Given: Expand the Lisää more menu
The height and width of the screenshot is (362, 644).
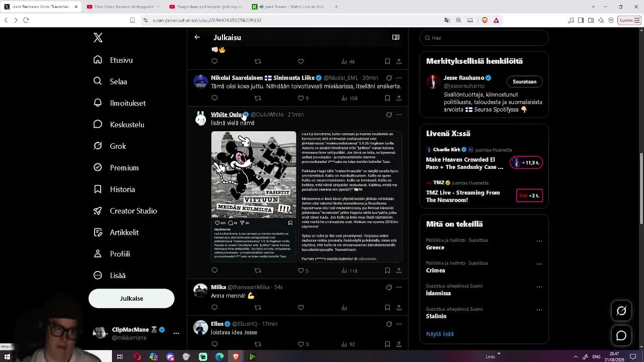Looking at the screenshot, I should (x=110, y=276).
